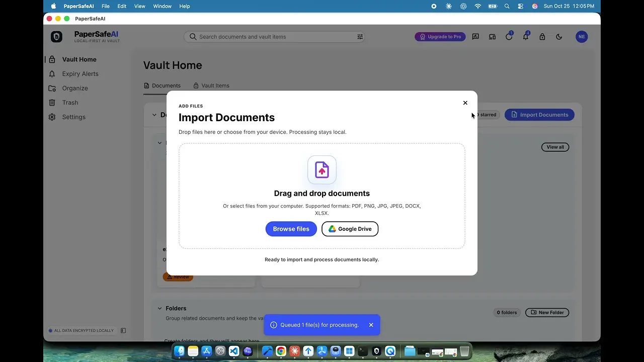Click the 0 folders count badge
Image resolution: width=644 pixels, height=362 pixels.
tap(506, 313)
